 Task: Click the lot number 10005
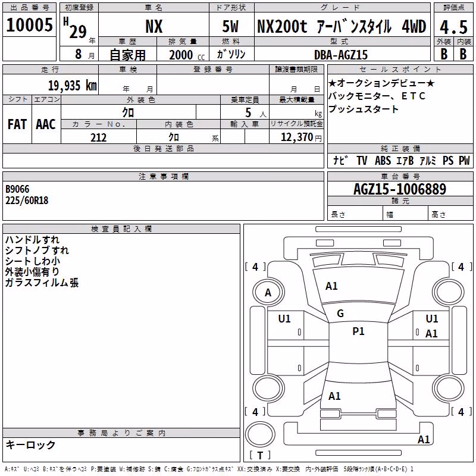click(x=29, y=25)
